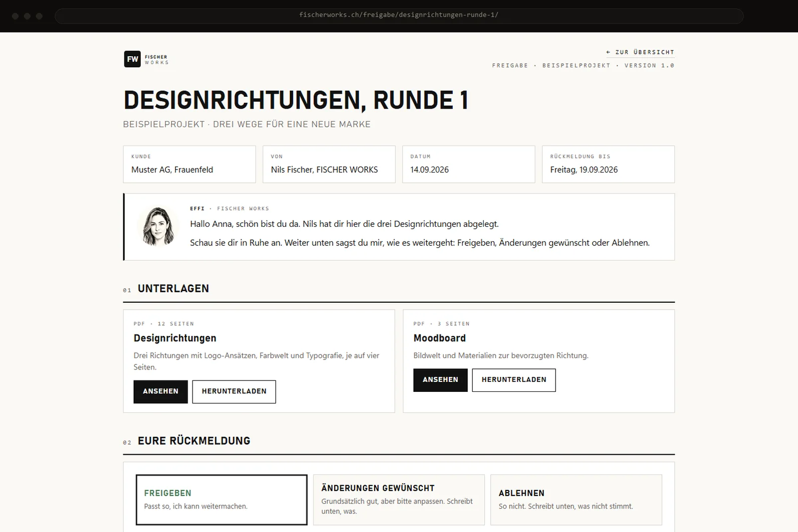Screen dimensions: 798x532
Task: Click the Designrichtungen card title
Action: (175, 338)
